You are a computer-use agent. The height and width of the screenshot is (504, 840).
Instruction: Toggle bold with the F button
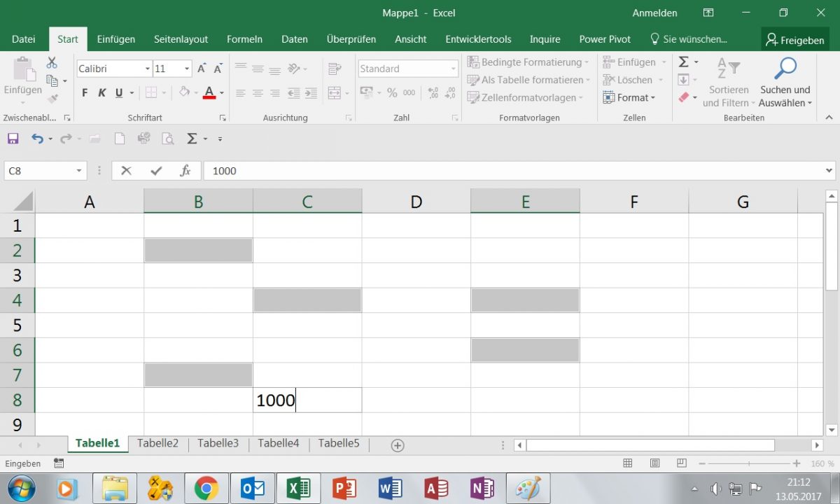[x=84, y=92]
